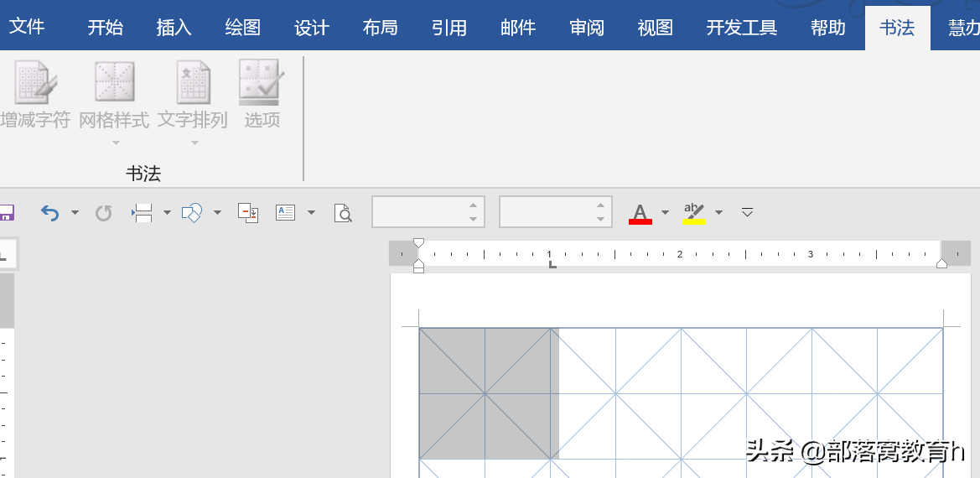The height and width of the screenshot is (478, 980).
Task: Open the font color dropdown arrow
Action: (665, 213)
